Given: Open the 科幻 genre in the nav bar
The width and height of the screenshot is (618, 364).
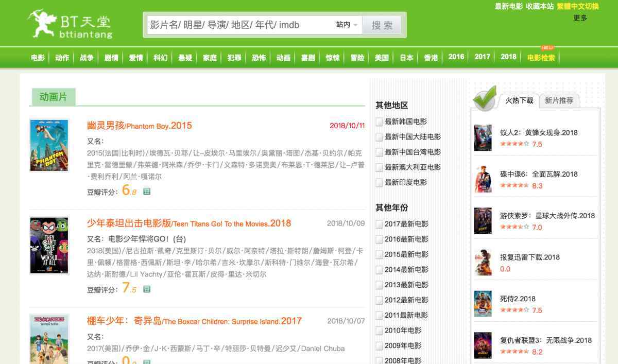Looking at the screenshot, I should (161, 58).
